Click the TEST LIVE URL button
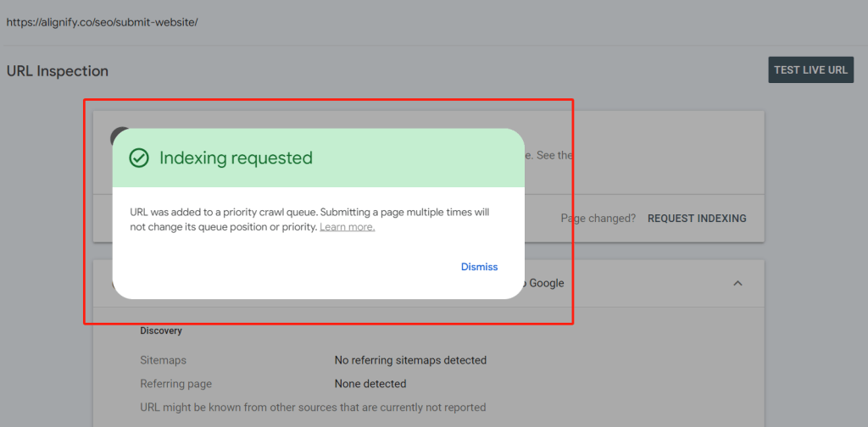 pos(810,70)
